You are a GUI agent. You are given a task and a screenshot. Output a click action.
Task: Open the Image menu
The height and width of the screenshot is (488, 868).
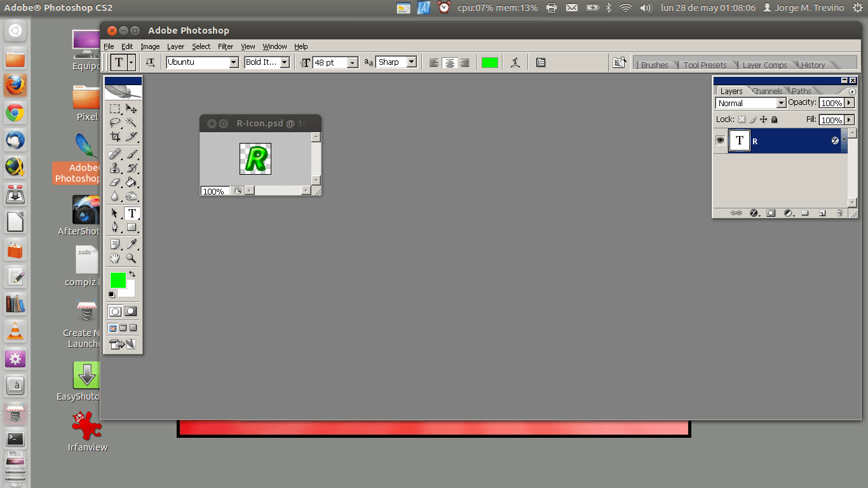click(150, 46)
